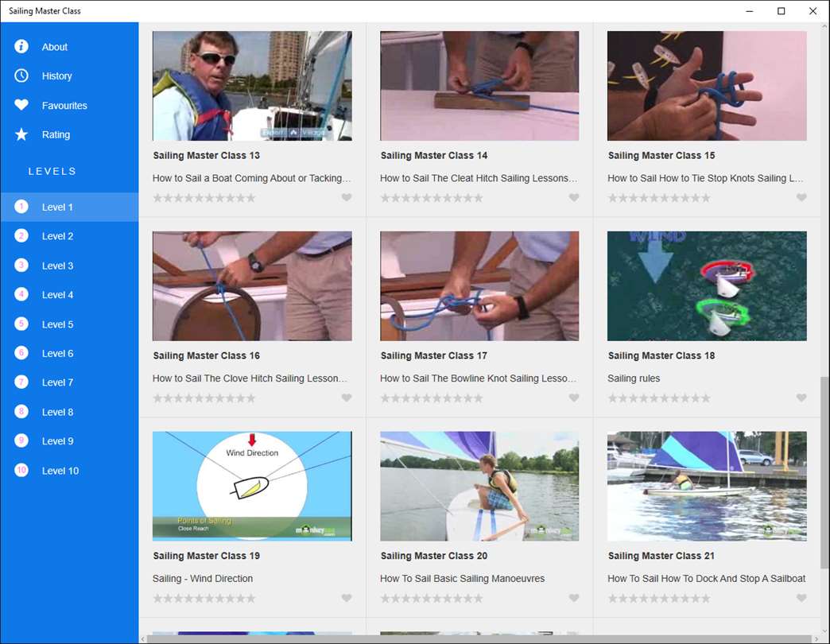Viewport: 830px width, 644px height.
Task: Click the vertical scrollbar thumb
Action: [x=824, y=473]
